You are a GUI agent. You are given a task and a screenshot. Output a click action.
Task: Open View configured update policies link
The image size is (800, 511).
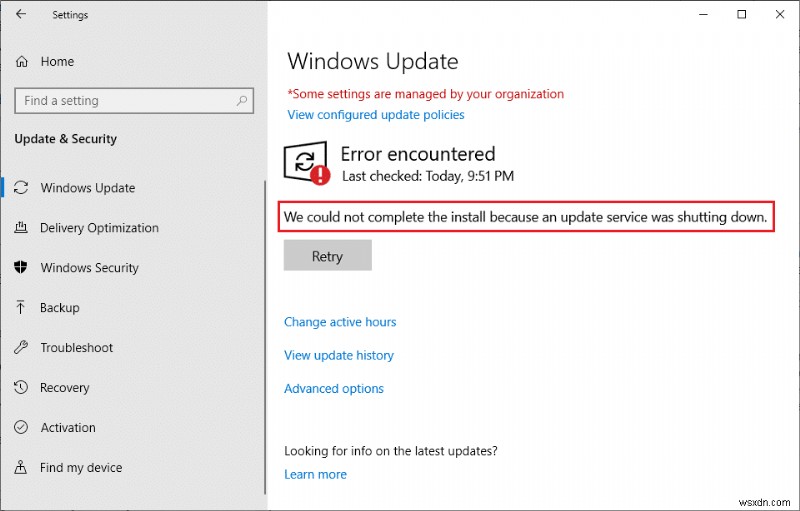[376, 115]
